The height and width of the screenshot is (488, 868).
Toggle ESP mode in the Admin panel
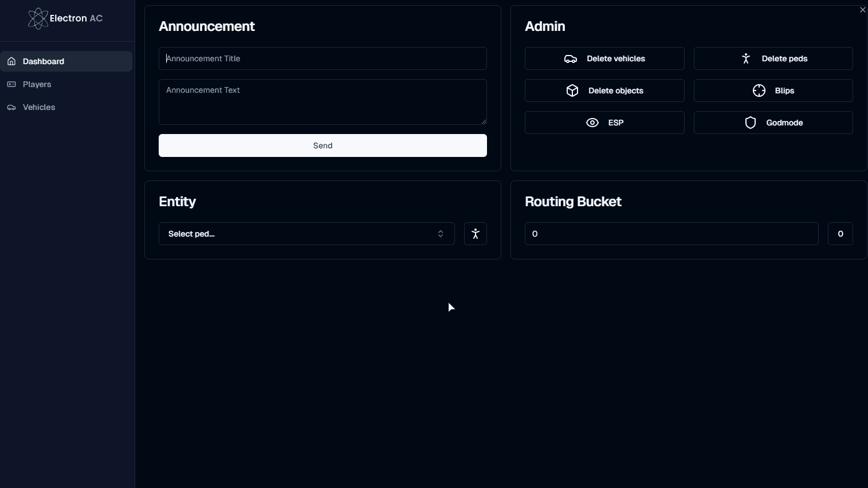(x=604, y=123)
